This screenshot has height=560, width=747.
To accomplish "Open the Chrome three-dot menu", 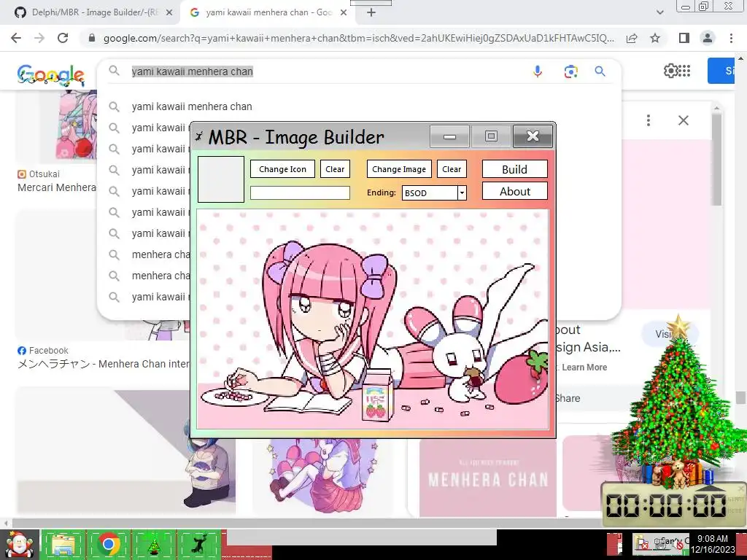I will tap(731, 38).
